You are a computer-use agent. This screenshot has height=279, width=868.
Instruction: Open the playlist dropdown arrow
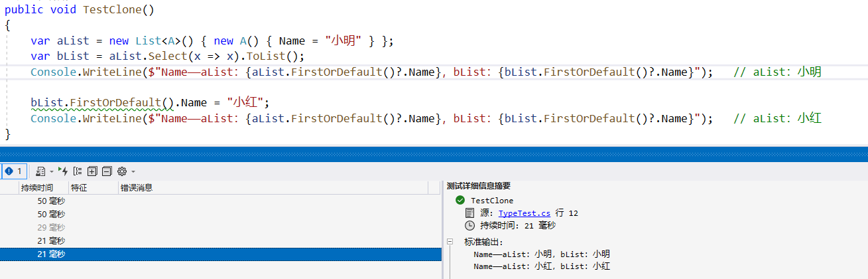[x=51, y=171]
